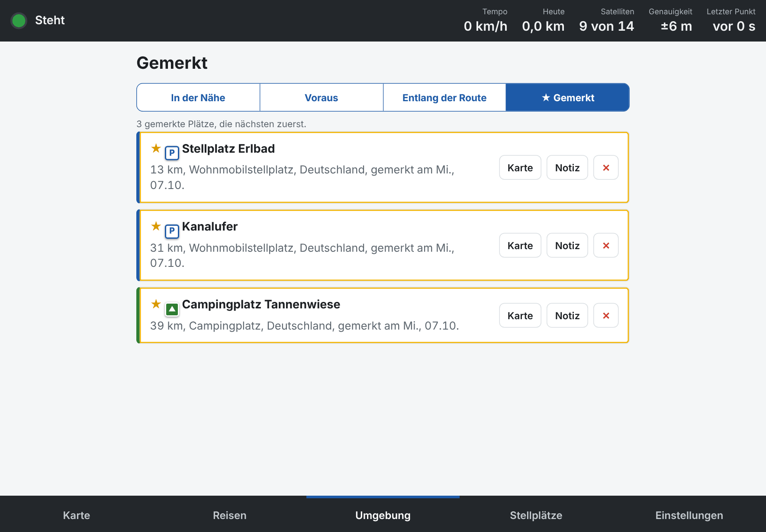Click the Heute 0,0 km readout
Image resolution: width=766 pixels, height=532 pixels.
click(x=543, y=20)
